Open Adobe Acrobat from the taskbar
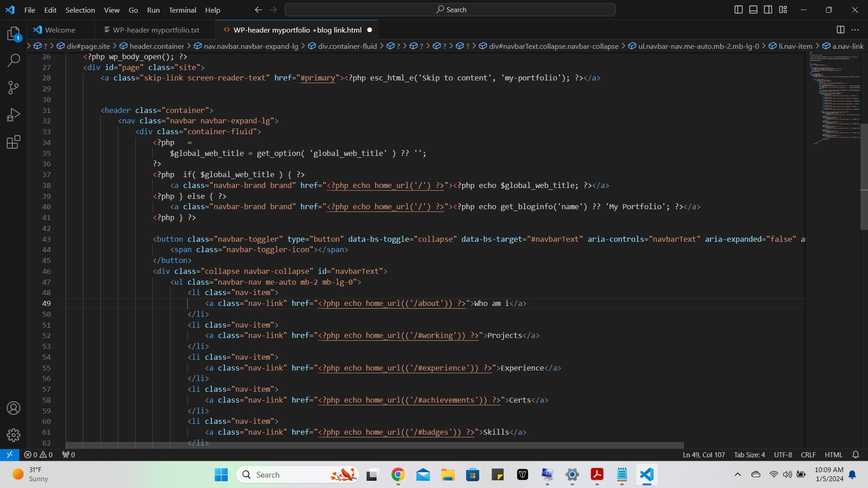 597,474
